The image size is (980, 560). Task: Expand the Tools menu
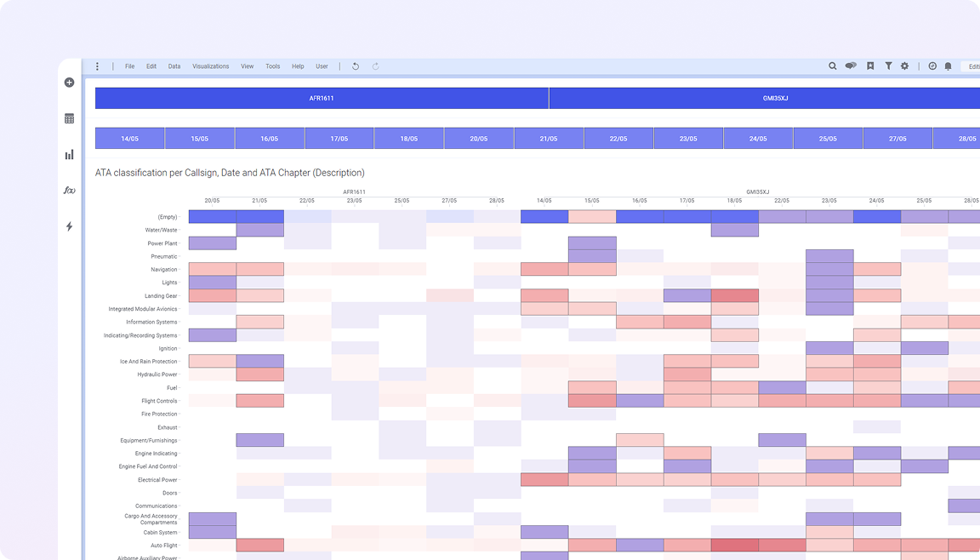point(272,66)
